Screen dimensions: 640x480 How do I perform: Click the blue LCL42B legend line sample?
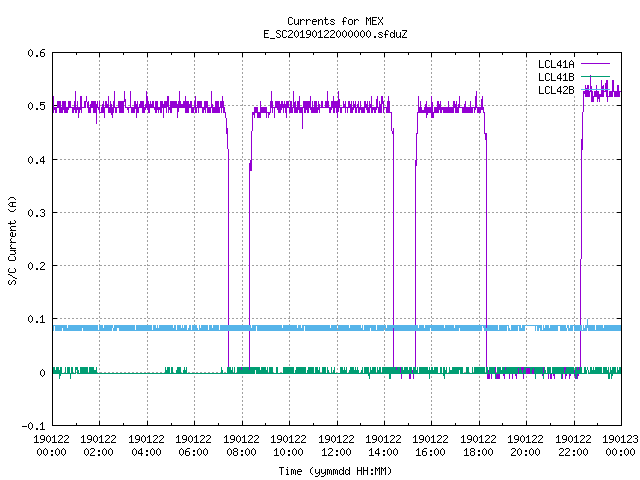595,89
